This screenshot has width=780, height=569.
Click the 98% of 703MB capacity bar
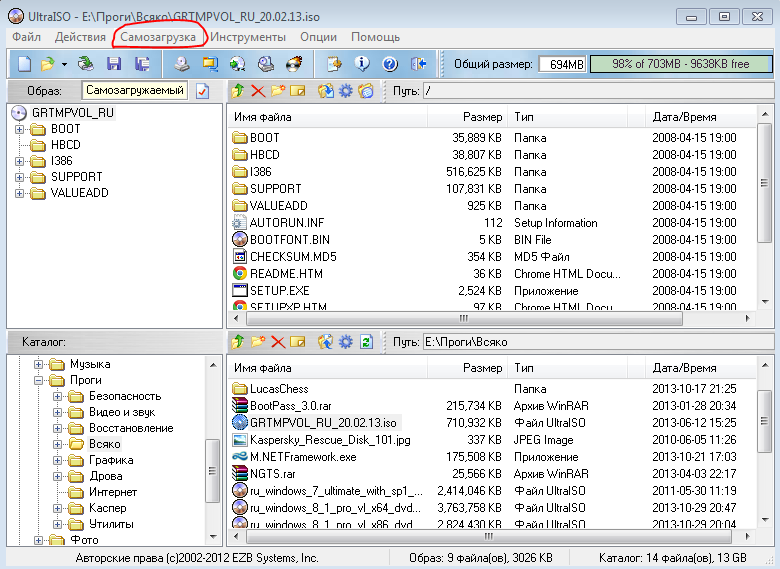[681, 64]
